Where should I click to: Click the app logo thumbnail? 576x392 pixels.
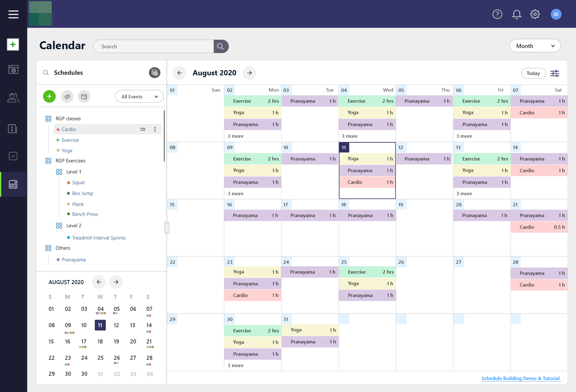click(x=40, y=14)
